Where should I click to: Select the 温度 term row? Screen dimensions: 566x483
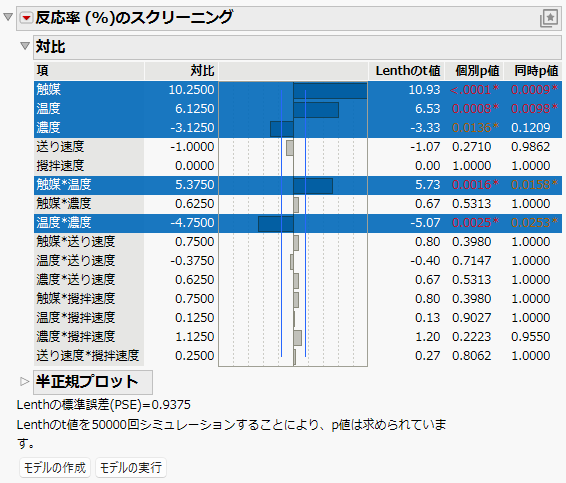pos(298,109)
